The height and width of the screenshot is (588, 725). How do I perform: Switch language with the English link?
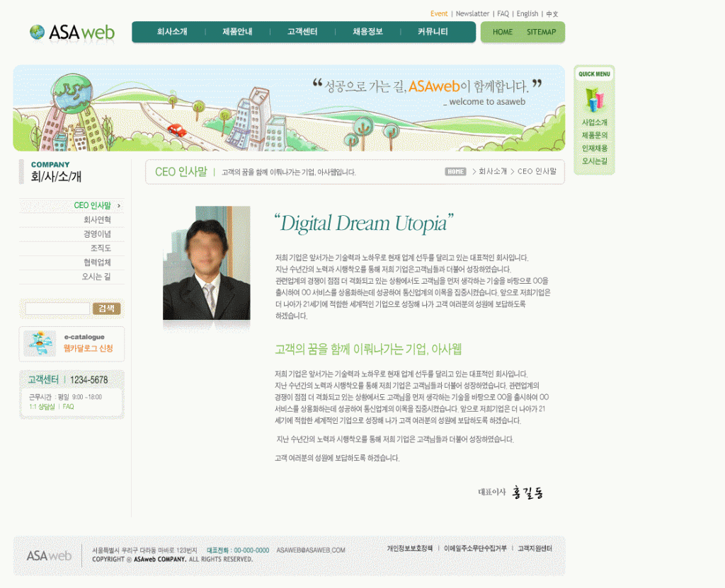pos(527,13)
